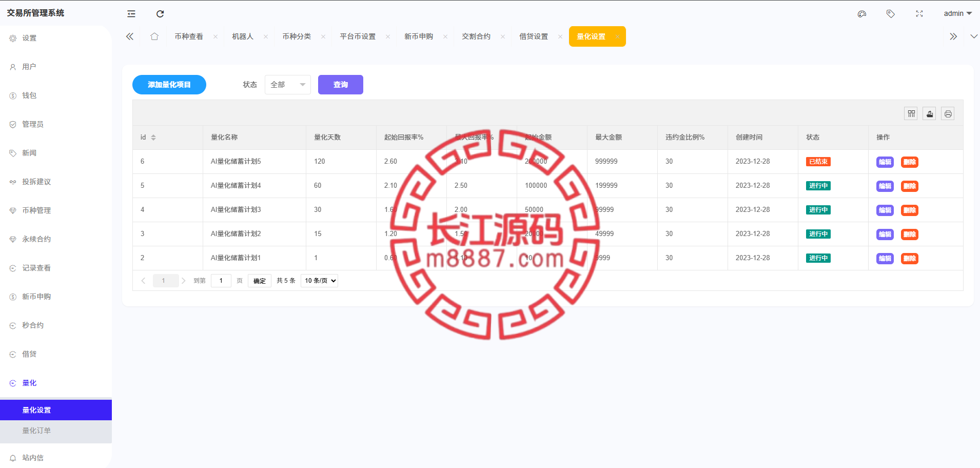Switch to the 币种查看 tab

point(189,36)
